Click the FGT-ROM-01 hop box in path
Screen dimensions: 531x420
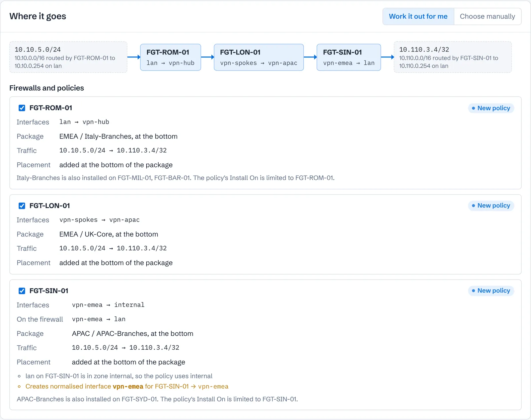click(x=171, y=57)
